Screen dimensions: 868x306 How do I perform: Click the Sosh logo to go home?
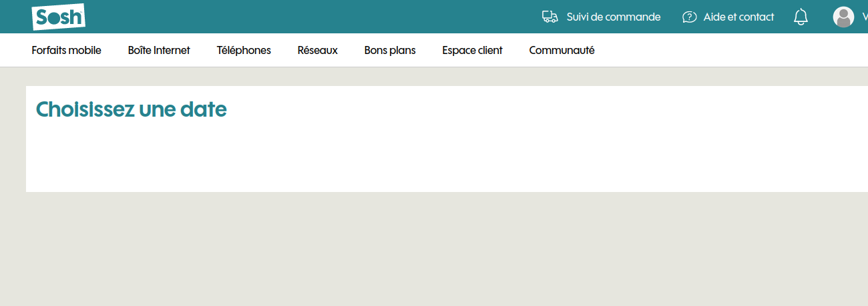[58, 17]
